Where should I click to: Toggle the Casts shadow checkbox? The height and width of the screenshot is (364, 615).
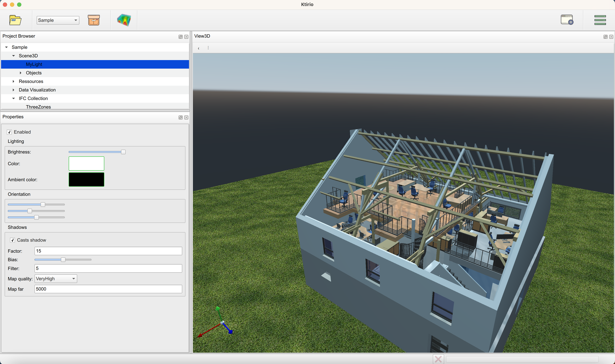pos(12,240)
